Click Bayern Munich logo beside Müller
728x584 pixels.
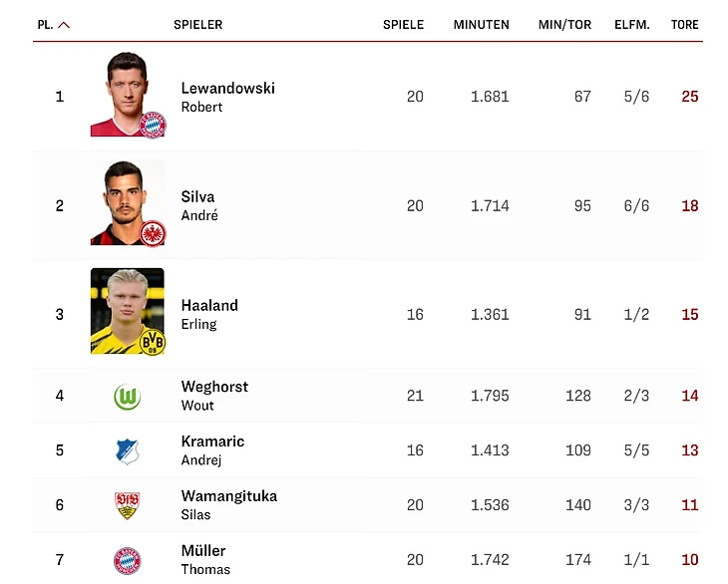coord(127,560)
